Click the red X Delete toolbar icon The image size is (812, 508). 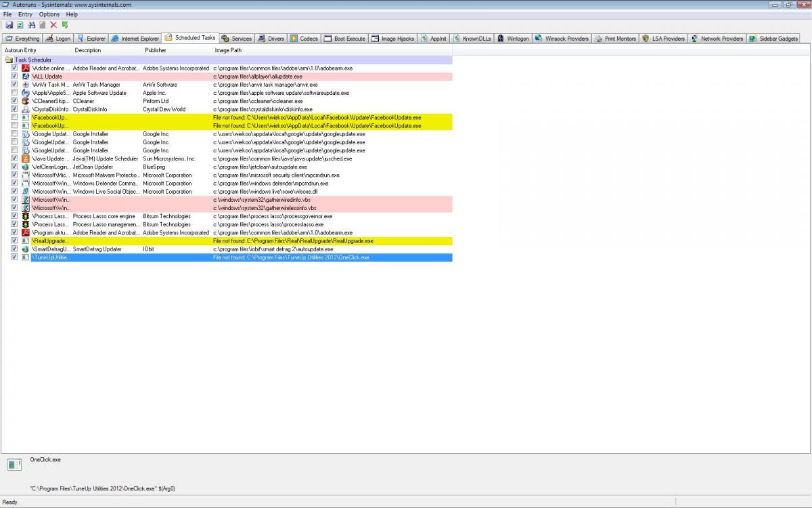point(53,25)
